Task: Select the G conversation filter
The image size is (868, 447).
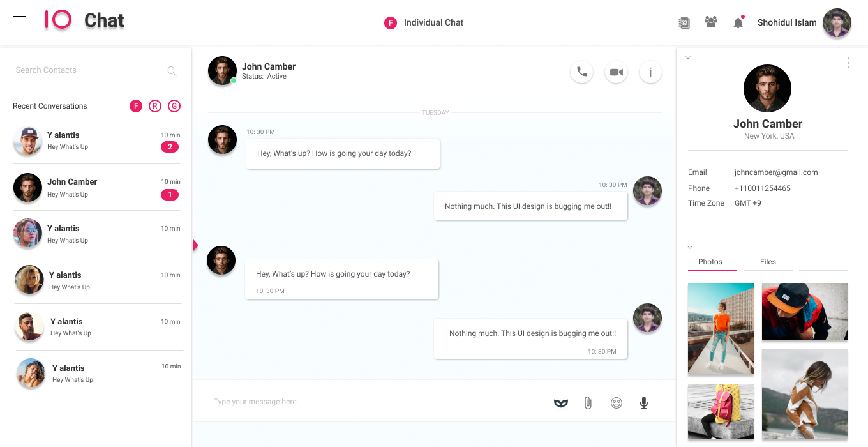Action: click(174, 106)
